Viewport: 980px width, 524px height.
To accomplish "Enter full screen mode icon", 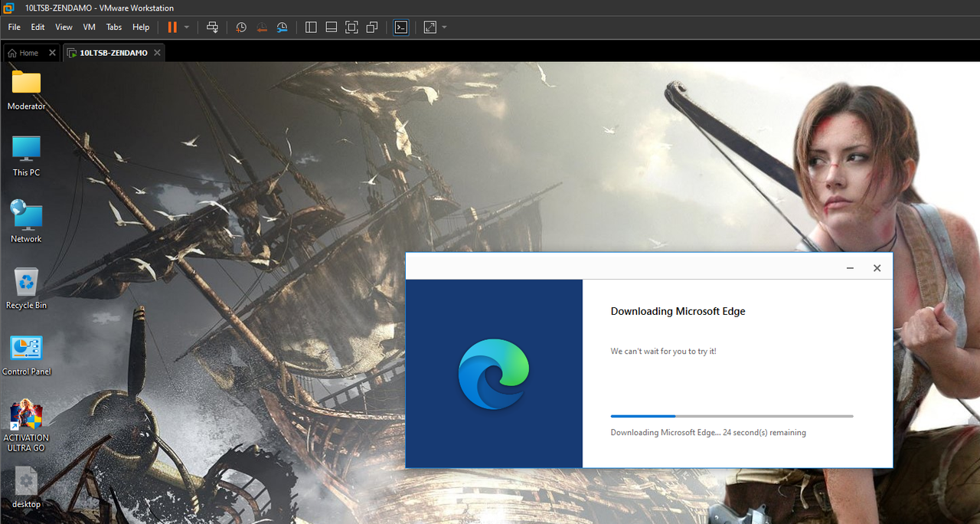I will [351, 27].
